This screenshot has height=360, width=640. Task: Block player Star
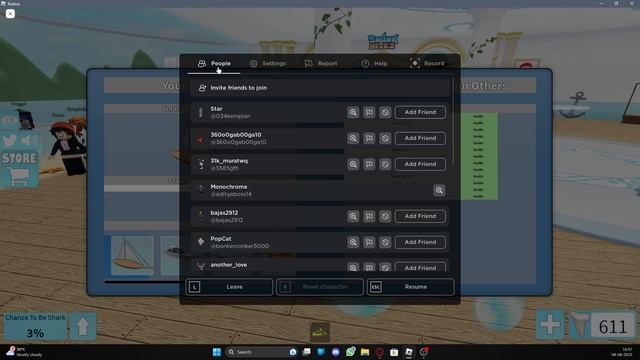[385, 112]
